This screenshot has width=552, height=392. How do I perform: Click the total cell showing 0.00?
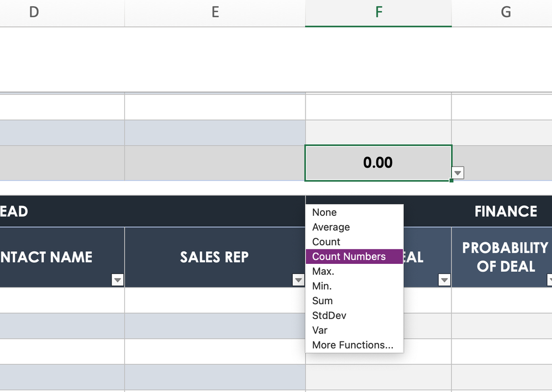(x=378, y=162)
